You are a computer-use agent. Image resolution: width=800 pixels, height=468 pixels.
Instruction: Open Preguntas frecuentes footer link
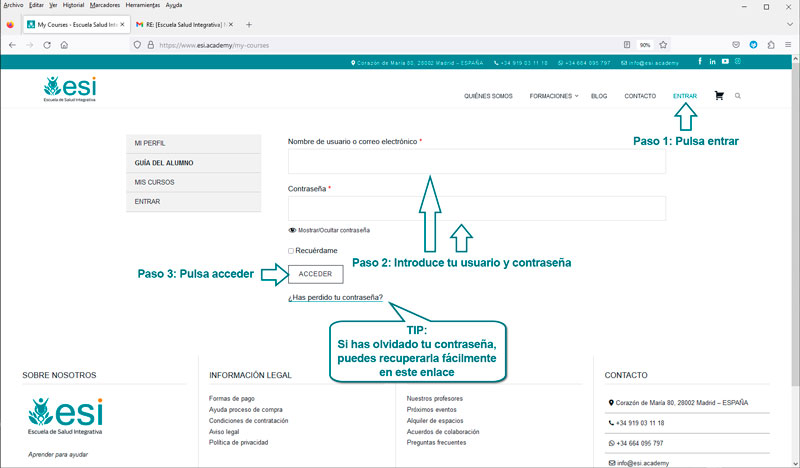pos(436,442)
